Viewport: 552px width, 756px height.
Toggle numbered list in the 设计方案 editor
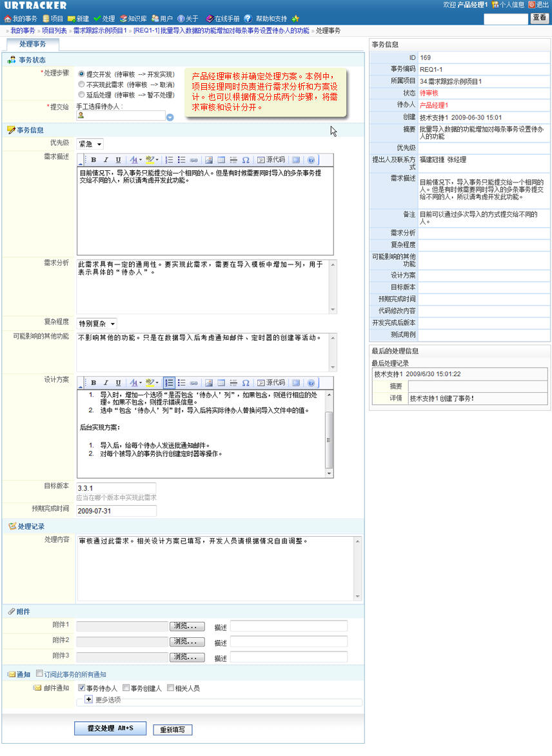point(169,383)
